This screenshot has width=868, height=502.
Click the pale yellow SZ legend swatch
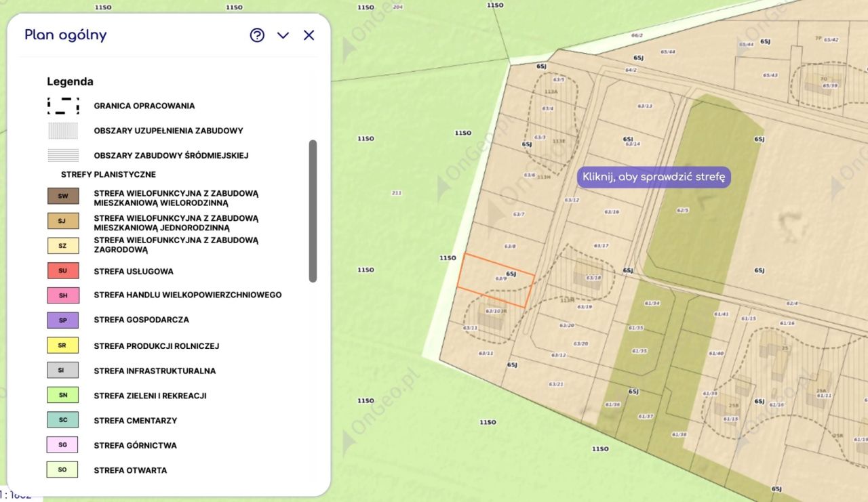coord(63,245)
